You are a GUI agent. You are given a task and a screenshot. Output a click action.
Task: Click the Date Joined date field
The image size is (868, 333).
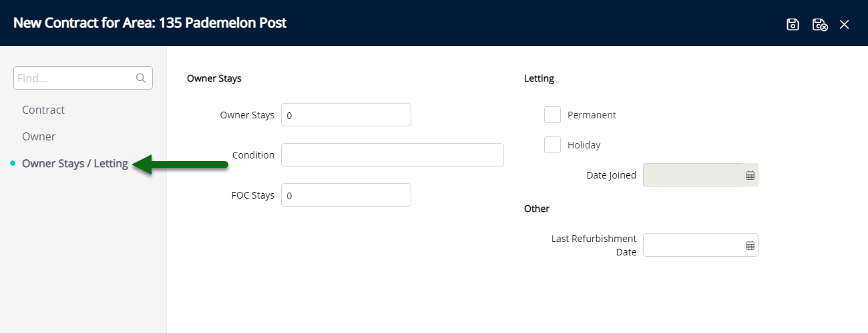coord(700,175)
